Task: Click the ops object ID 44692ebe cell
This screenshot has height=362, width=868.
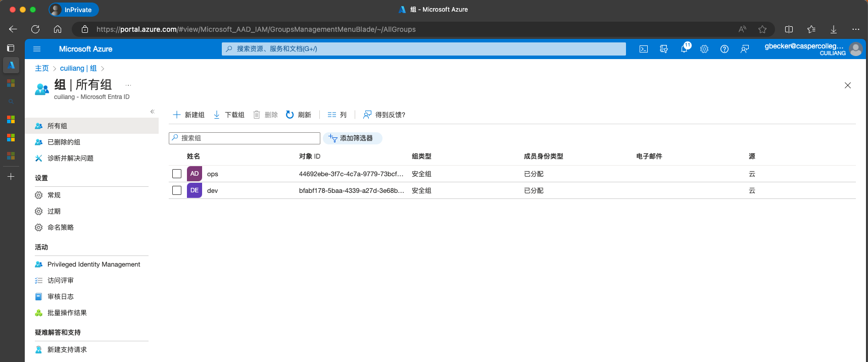Action: (351, 174)
